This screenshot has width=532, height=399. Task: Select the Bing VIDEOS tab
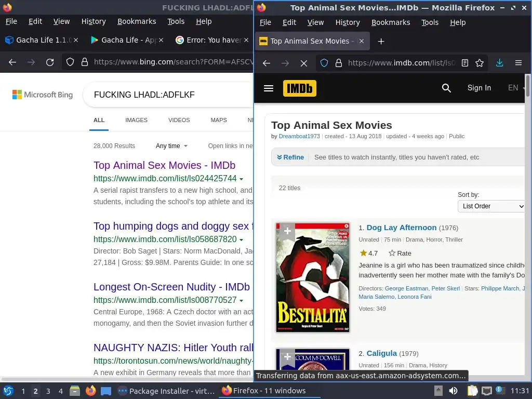click(179, 120)
